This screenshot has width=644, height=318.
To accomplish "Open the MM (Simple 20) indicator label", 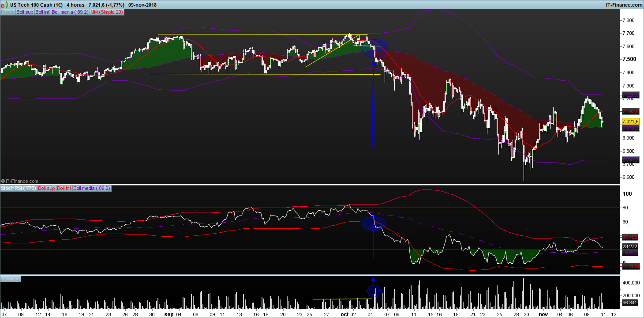I will tap(106, 12).
